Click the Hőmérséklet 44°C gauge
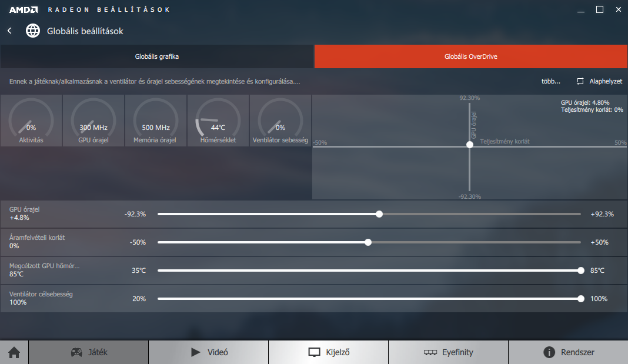 218,121
